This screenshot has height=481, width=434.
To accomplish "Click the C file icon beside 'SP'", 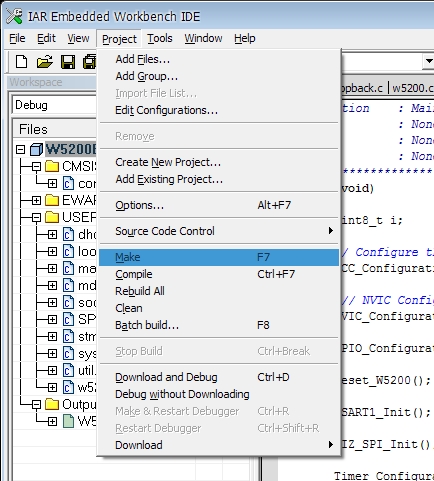I will [68, 319].
